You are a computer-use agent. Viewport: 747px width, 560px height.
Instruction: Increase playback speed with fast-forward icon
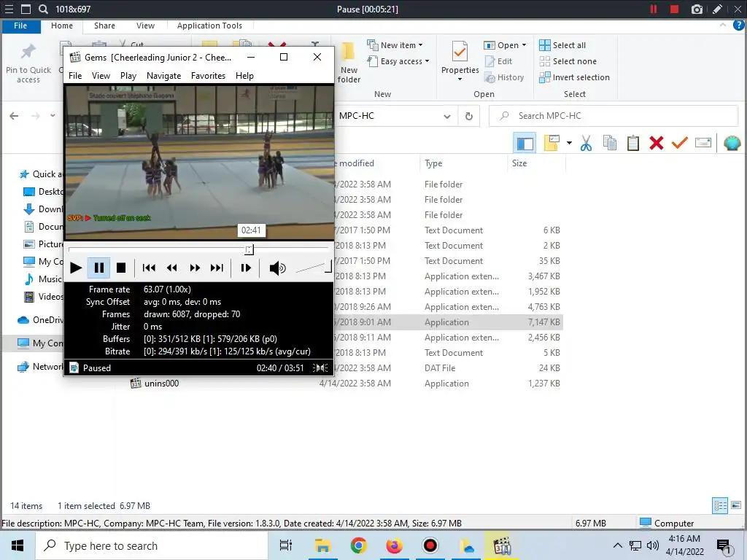point(194,268)
